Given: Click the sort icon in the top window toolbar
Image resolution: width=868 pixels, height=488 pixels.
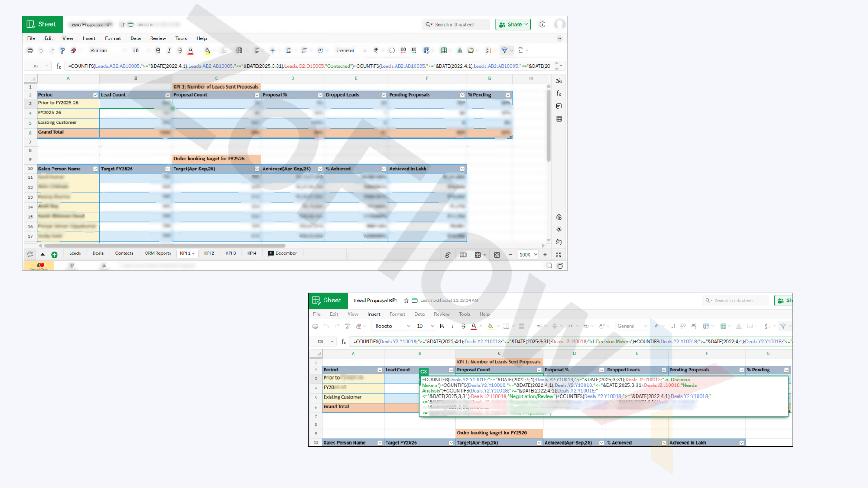Looking at the screenshot, I should point(489,51).
